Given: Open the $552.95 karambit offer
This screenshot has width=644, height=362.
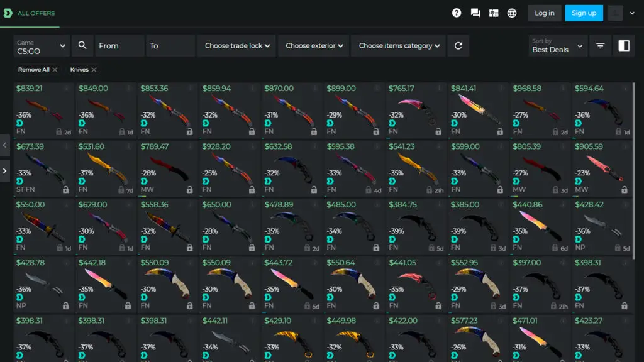Looking at the screenshot, I should 478,284.
